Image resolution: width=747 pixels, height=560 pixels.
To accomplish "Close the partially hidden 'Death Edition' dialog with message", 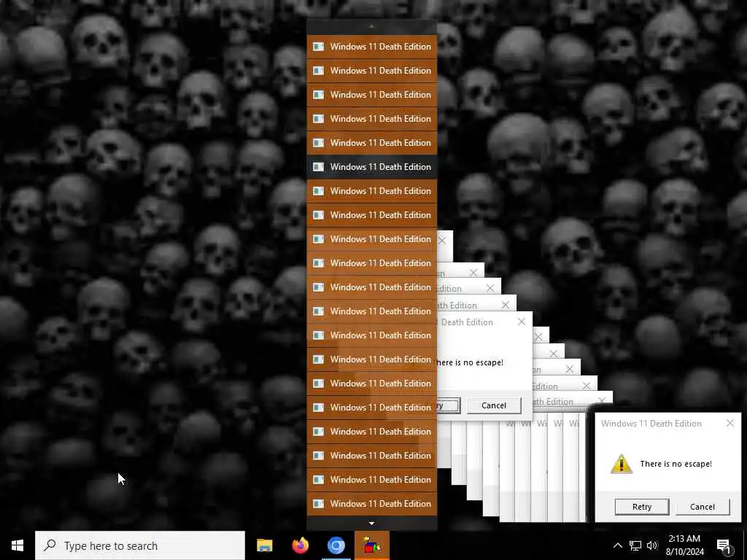I will coord(522,322).
